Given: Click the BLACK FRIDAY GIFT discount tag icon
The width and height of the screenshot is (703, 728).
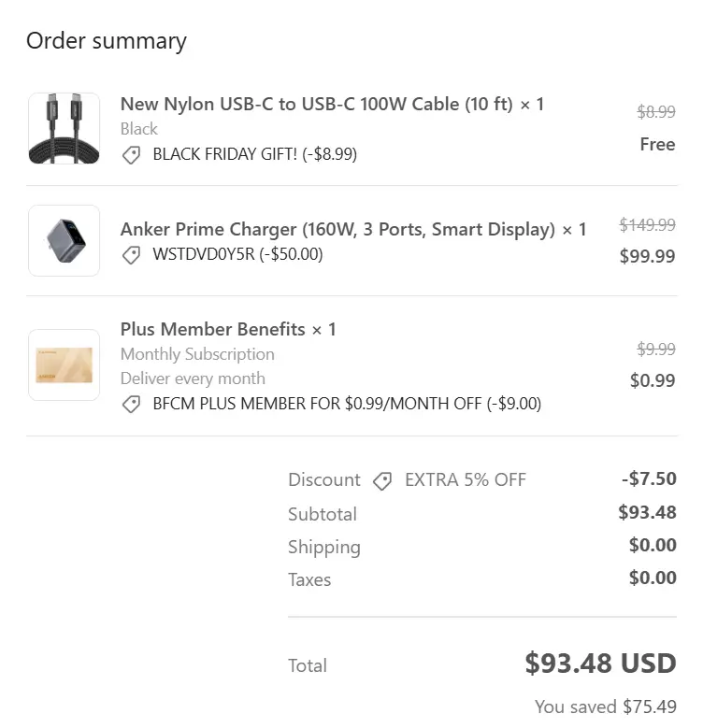Looking at the screenshot, I should click(132, 154).
